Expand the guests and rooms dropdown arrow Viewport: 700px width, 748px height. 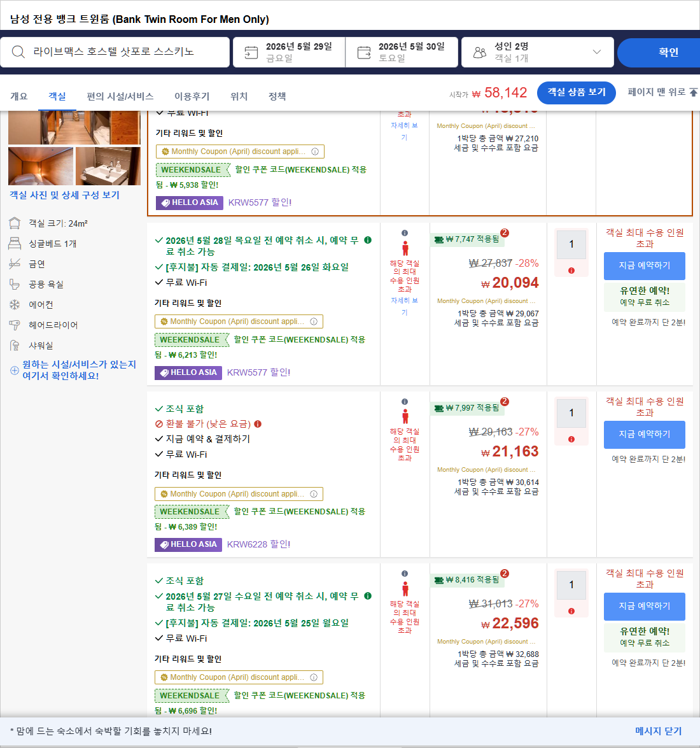pyautogui.click(x=596, y=52)
